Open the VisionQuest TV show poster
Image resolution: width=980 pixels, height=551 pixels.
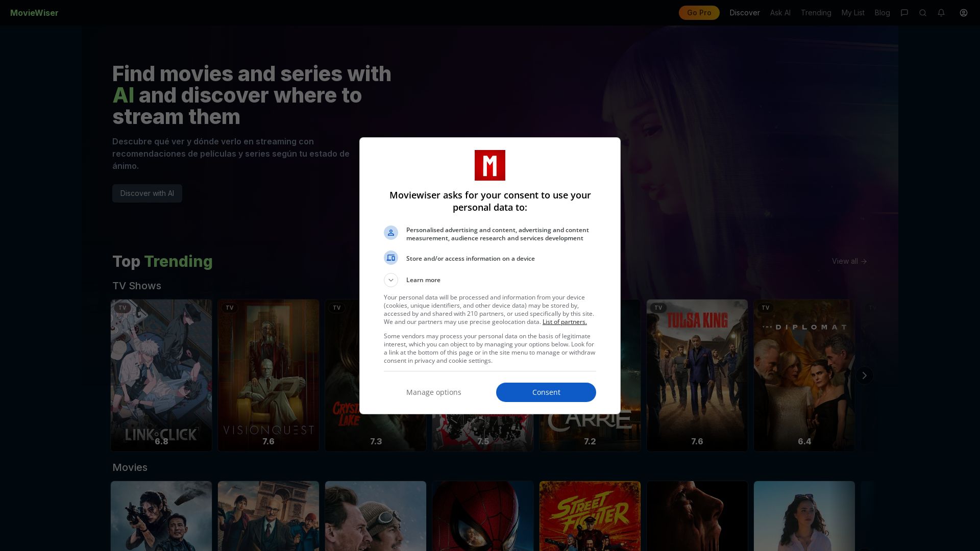(x=268, y=375)
